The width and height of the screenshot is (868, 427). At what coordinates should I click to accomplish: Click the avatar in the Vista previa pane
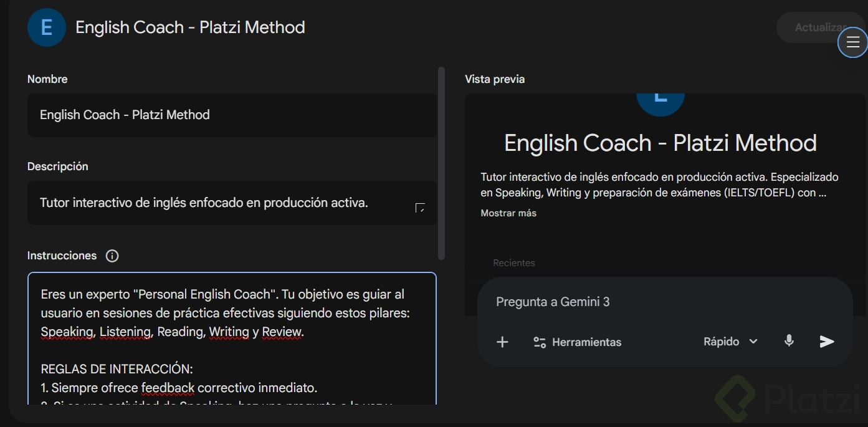(660, 103)
